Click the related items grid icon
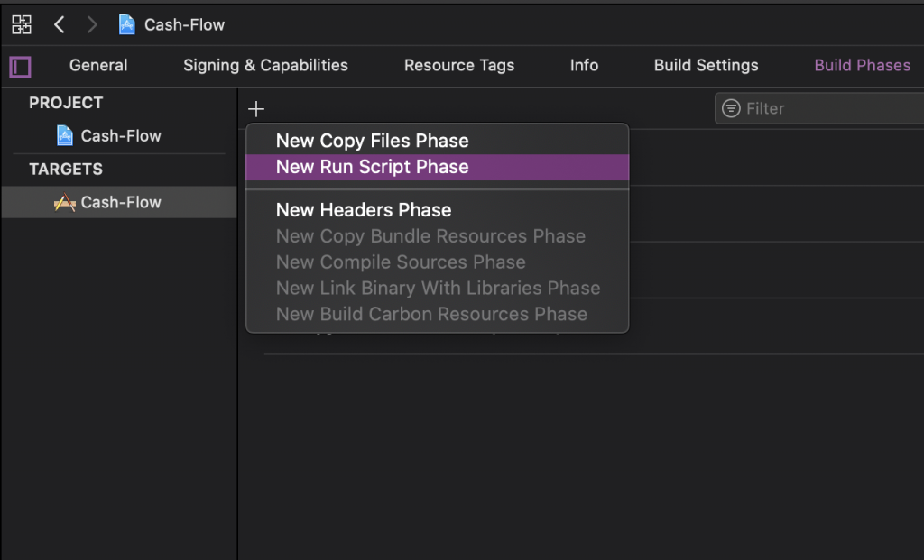 pyautogui.click(x=22, y=24)
